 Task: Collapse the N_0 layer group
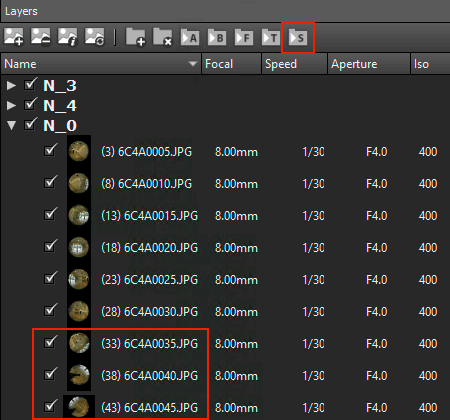[x=11, y=126]
